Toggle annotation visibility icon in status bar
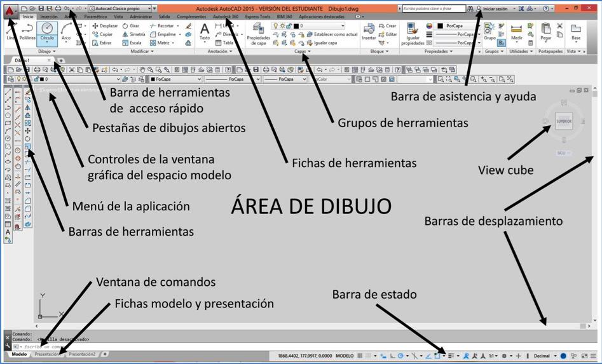The image size is (602, 364). [x=466, y=356]
